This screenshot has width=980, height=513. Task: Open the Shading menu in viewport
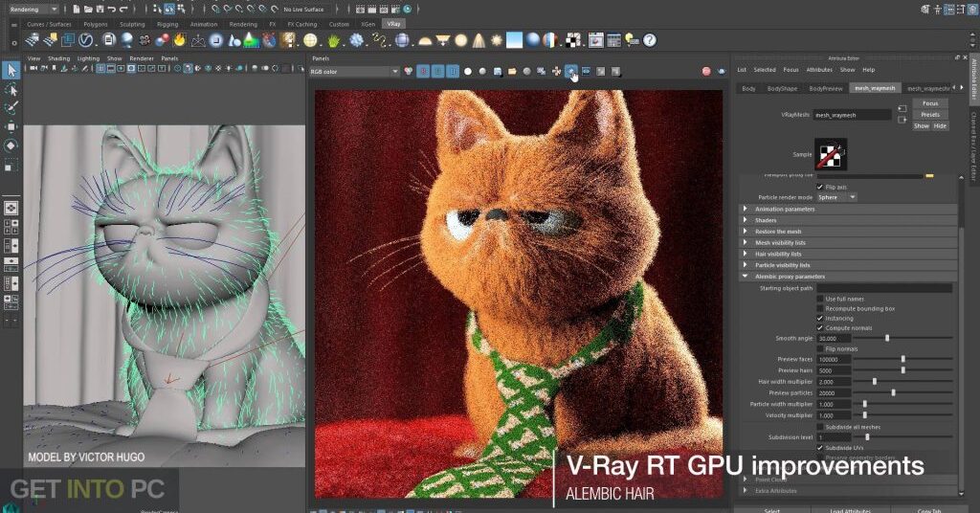[x=58, y=58]
